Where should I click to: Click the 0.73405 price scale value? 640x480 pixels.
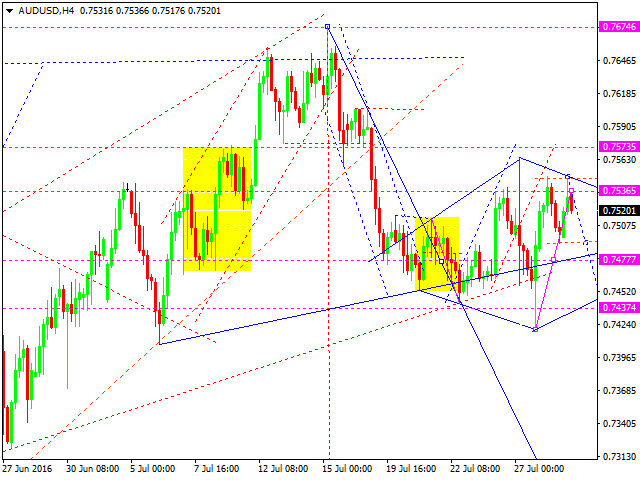pos(619,424)
